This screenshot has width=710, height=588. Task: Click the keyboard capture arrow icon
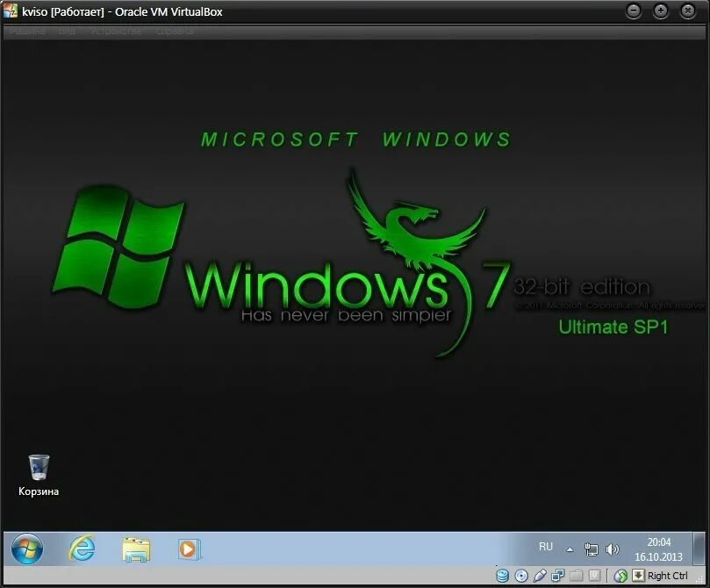coord(638,576)
